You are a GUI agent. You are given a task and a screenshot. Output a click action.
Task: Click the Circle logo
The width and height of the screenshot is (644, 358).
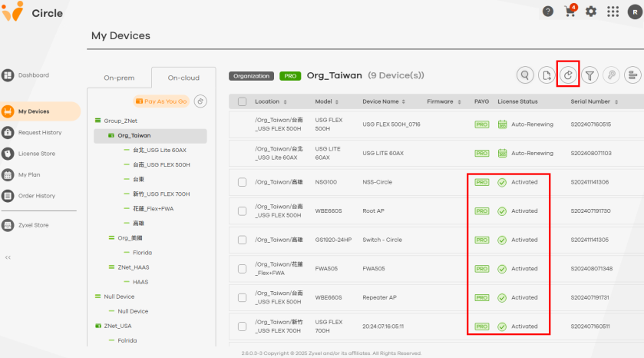(32, 12)
